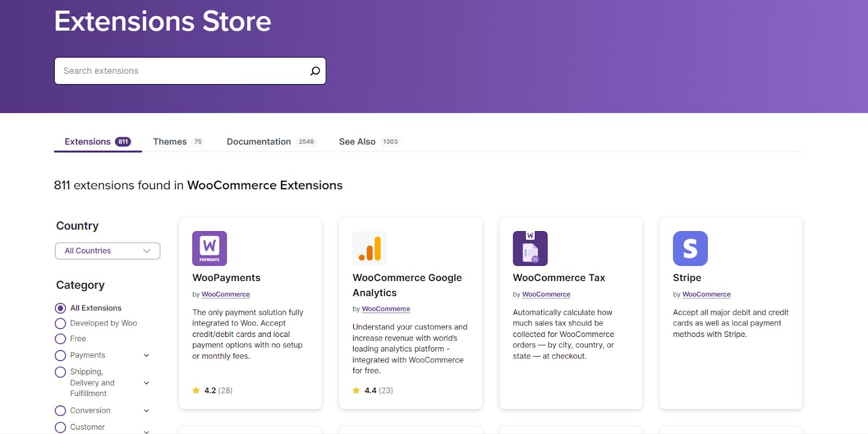Open the WooCommerce Tax logo icon
The width and height of the screenshot is (868, 434).
[530, 248]
